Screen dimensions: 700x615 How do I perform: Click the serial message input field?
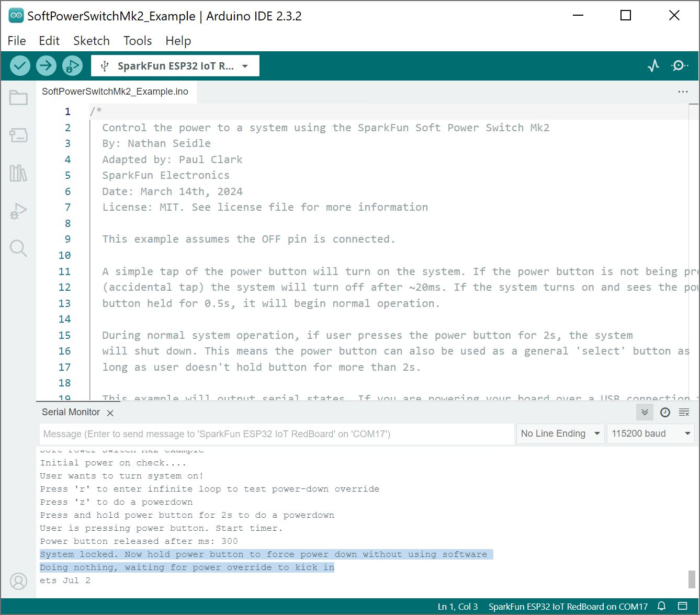click(x=276, y=434)
